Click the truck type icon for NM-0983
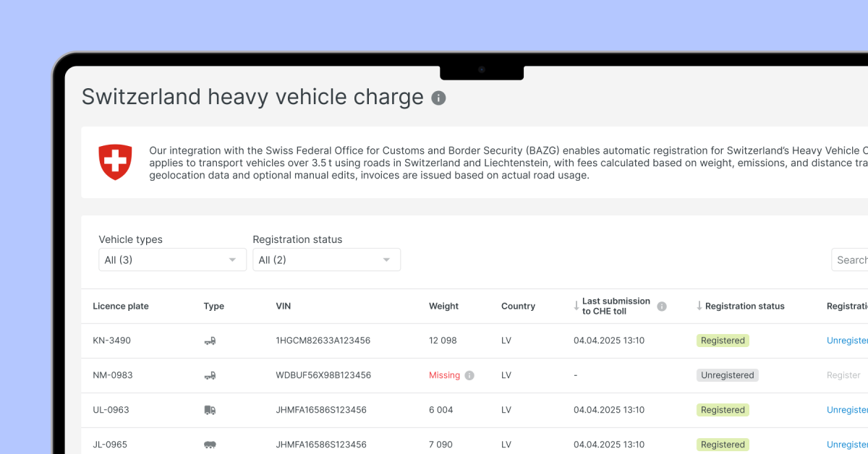Image resolution: width=868 pixels, height=454 pixels. (x=210, y=375)
